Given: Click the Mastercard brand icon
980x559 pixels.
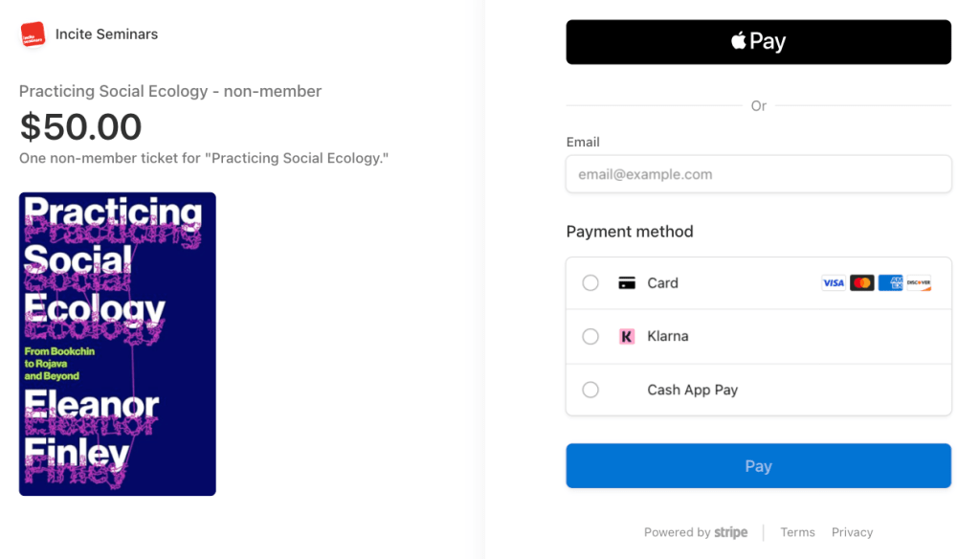Looking at the screenshot, I should (861, 283).
